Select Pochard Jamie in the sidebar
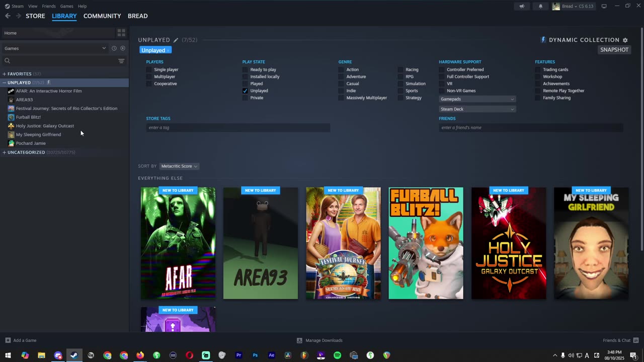Viewport: 644px width, 362px height. click(x=31, y=143)
